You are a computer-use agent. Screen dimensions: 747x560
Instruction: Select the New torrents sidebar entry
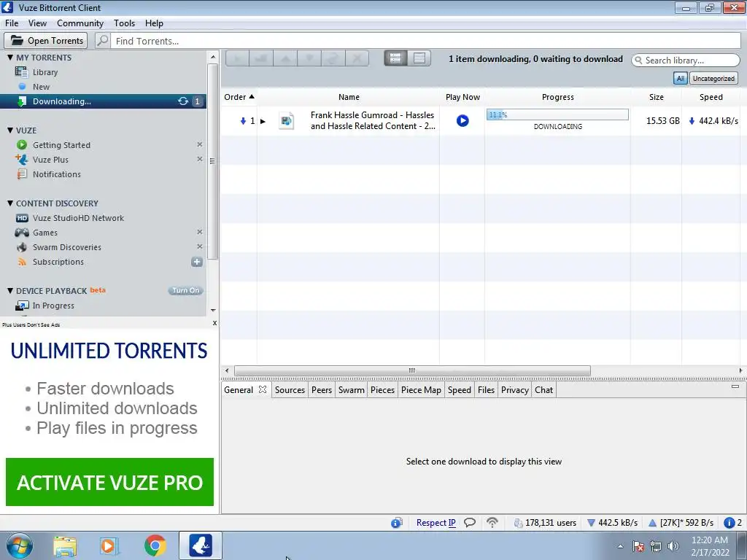pyautogui.click(x=41, y=87)
